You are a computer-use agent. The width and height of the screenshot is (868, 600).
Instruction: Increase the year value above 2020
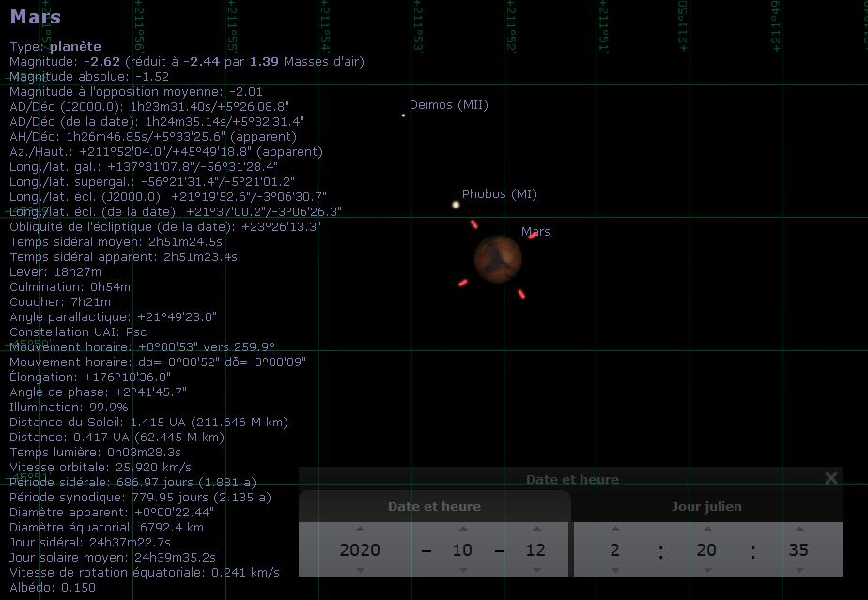pyautogui.click(x=360, y=530)
